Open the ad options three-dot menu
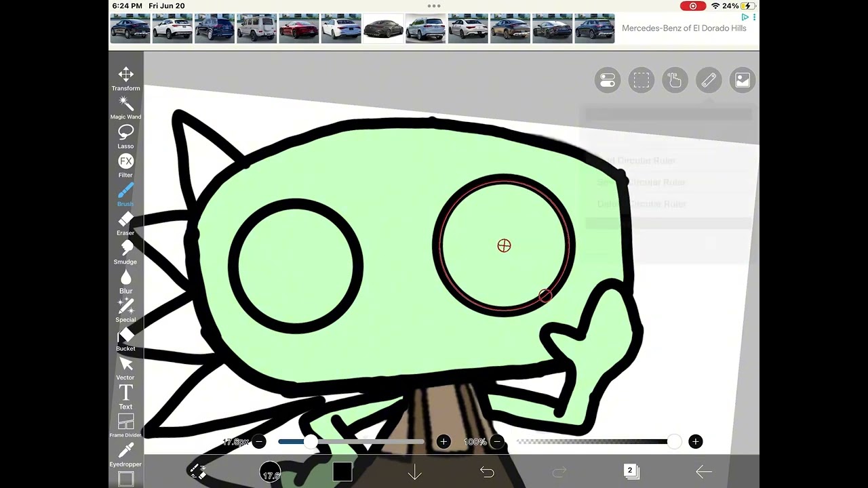The width and height of the screenshot is (868, 488). [x=754, y=17]
